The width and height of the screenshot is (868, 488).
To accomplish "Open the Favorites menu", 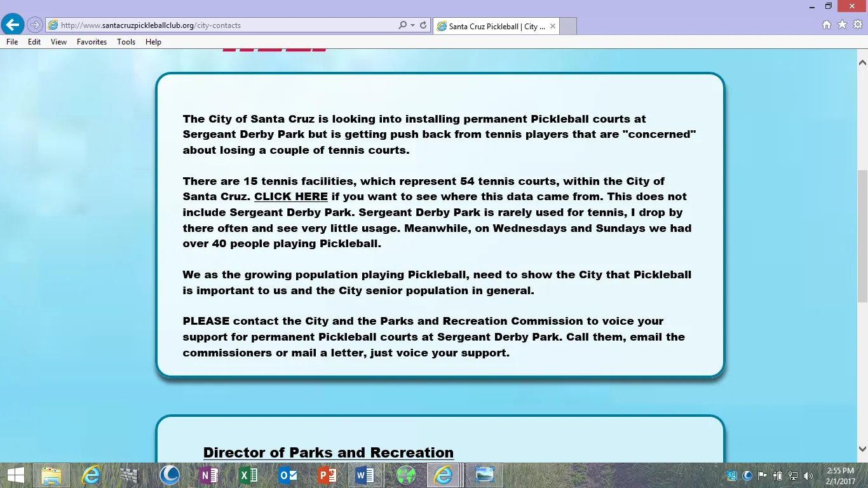I will pyautogui.click(x=92, y=42).
